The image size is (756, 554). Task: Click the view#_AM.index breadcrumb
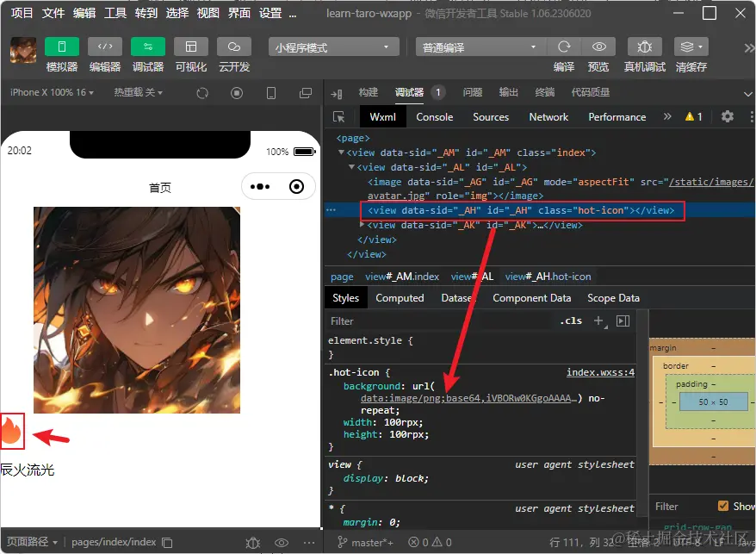(x=402, y=277)
